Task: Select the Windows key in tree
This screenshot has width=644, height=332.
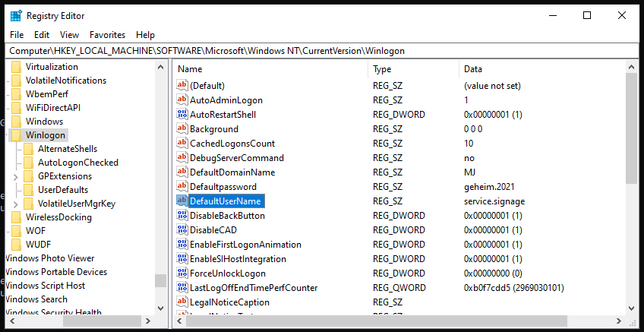Action: tap(44, 122)
